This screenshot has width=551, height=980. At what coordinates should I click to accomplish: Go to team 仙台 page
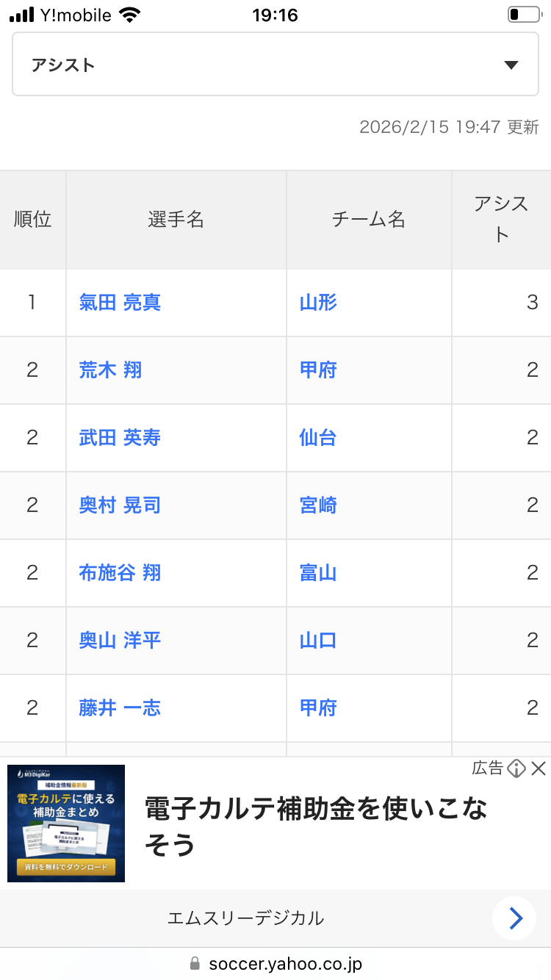318,438
